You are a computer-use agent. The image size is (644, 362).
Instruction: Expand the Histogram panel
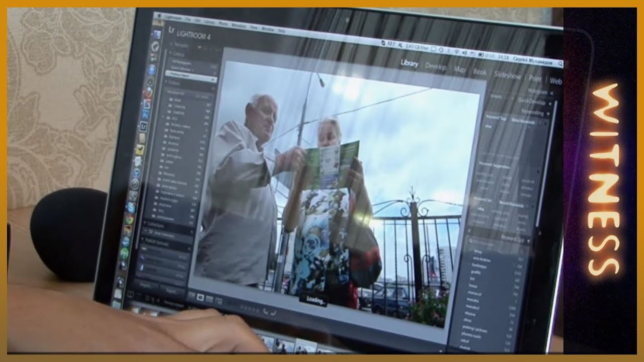click(539, 92)
